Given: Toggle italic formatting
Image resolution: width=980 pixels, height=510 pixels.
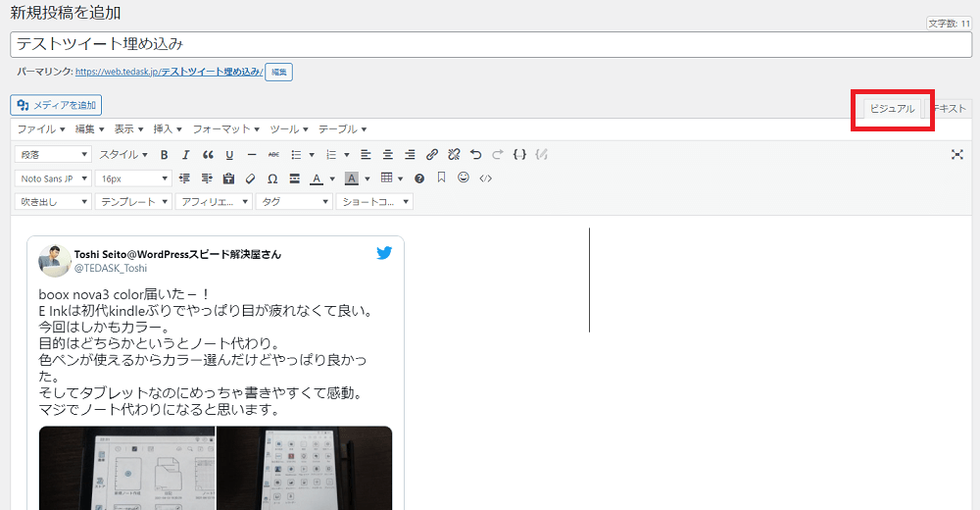Looking at the screenshot, I should click(185, 155).
